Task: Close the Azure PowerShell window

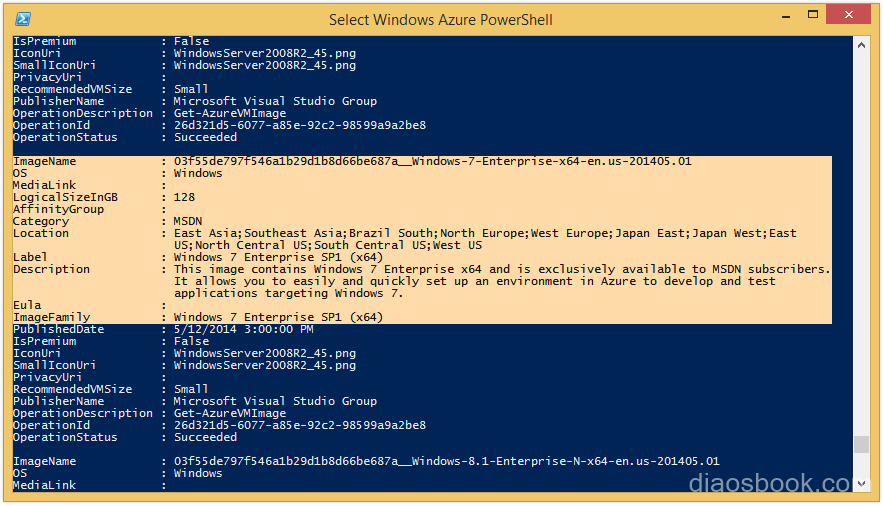Action: point(849,15)
